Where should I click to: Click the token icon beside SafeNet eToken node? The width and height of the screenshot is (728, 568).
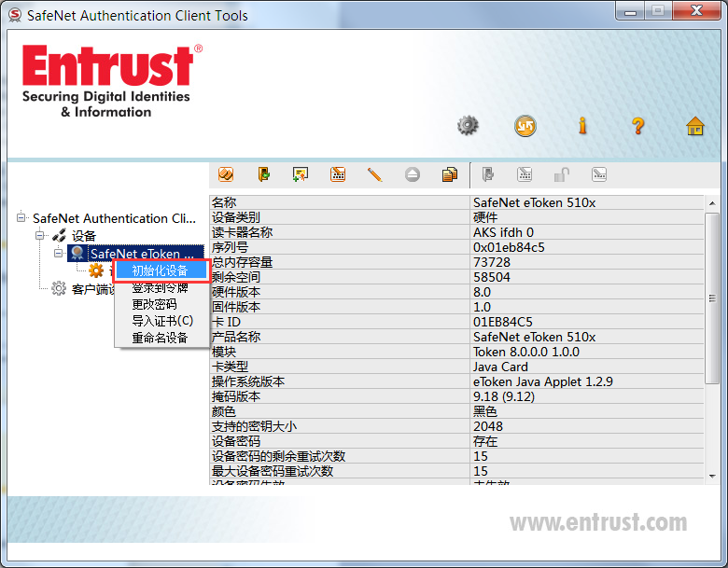click(77, 253)
